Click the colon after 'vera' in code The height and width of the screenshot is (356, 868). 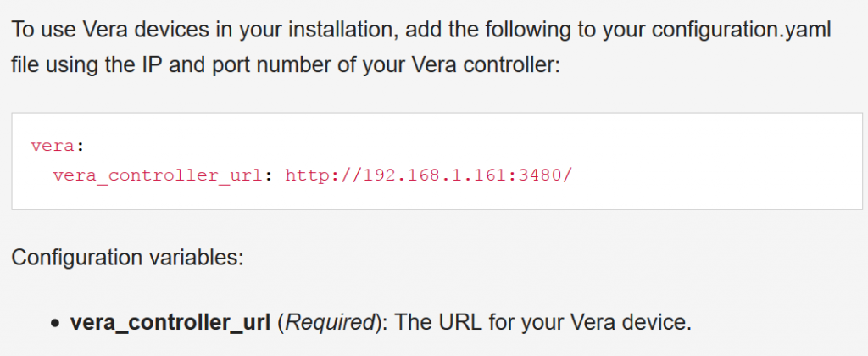click(79, 147)
